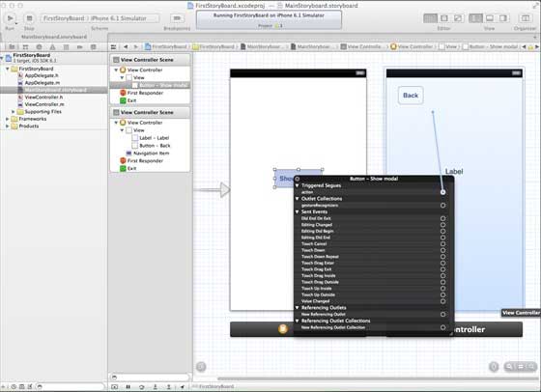Click the action segue connection circle

(x=442, y=192)
